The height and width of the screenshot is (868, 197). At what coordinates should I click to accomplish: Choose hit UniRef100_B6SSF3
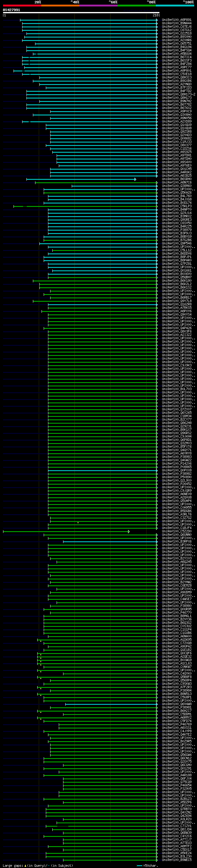click(176, 60)
